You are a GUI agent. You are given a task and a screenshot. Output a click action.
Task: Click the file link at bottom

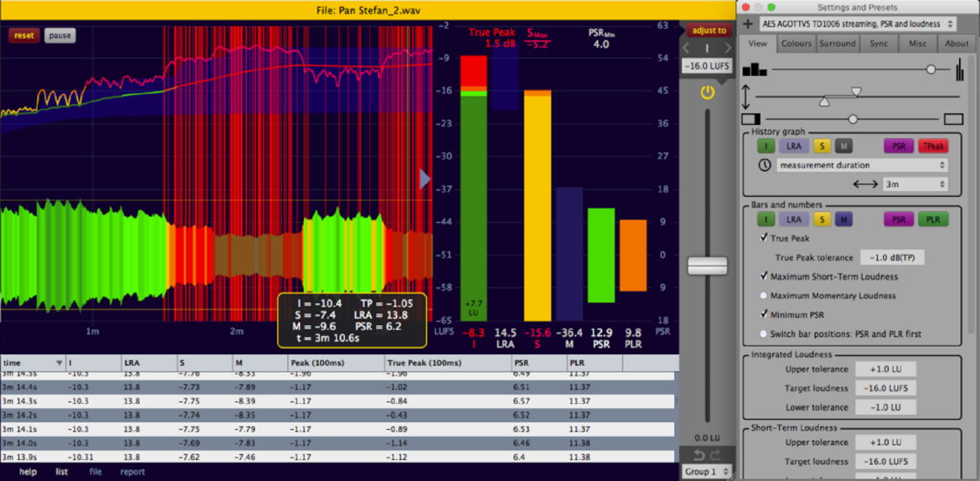point(95,473)
